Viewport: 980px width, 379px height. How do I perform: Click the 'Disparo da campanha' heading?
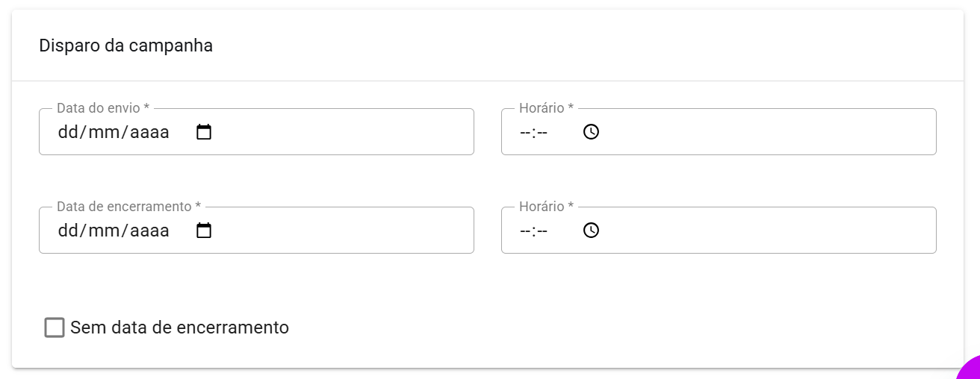(x=125, y=46)
